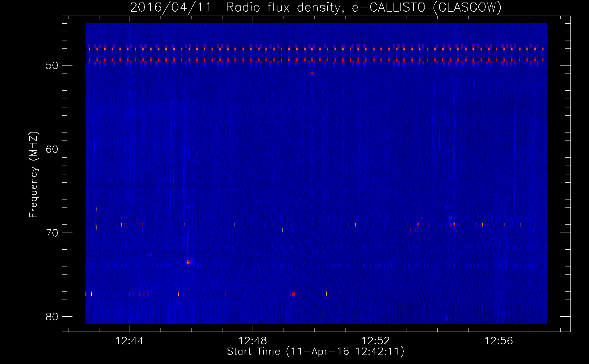Viewport: 589px width, 364px height.
Task: Click the 70 MHz tick label
Action: click(x=52, y=233)
